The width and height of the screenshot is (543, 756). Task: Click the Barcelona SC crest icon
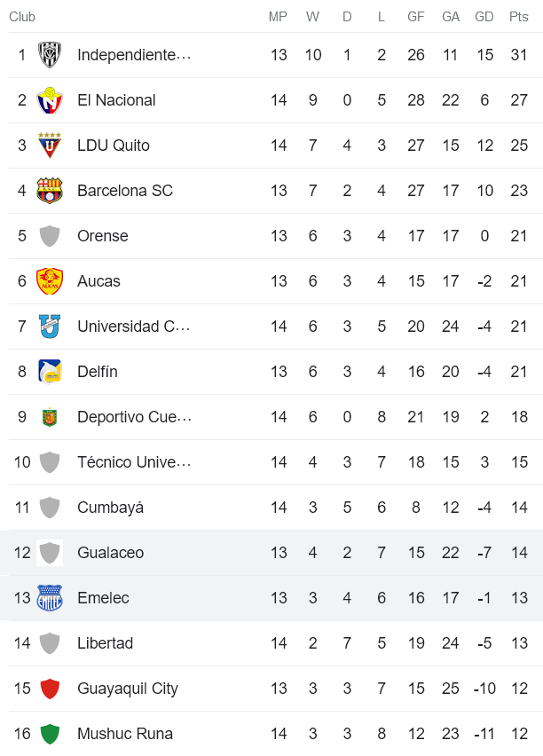coord(50,191)
